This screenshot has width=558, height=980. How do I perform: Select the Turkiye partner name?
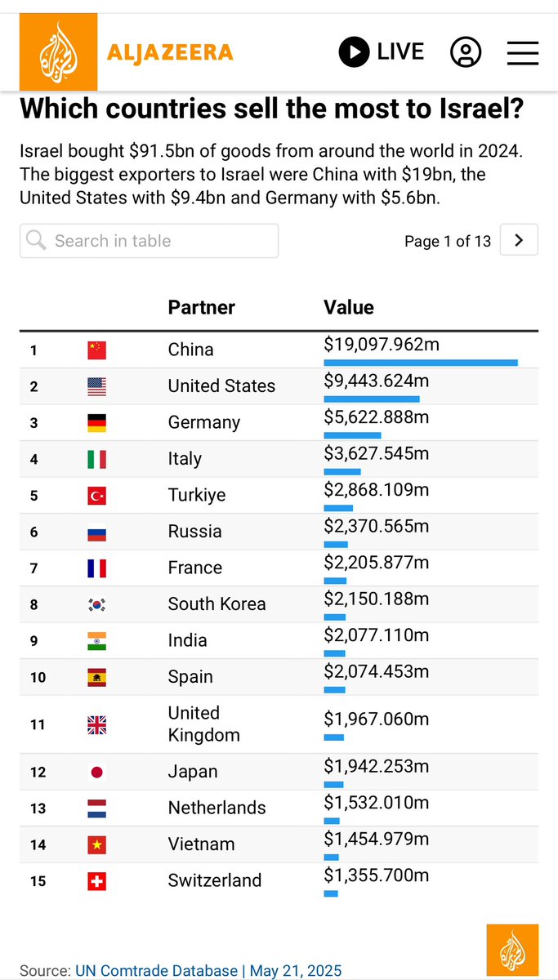coord(197,495)
